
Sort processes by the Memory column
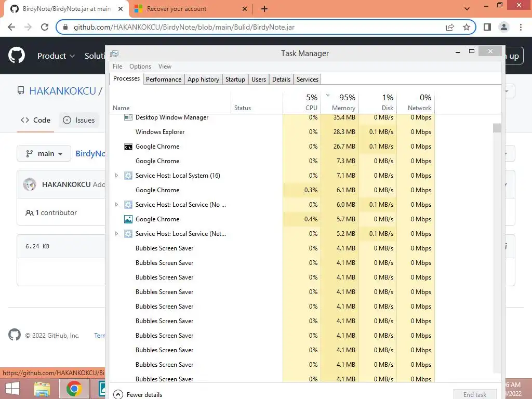pos(340,102)
